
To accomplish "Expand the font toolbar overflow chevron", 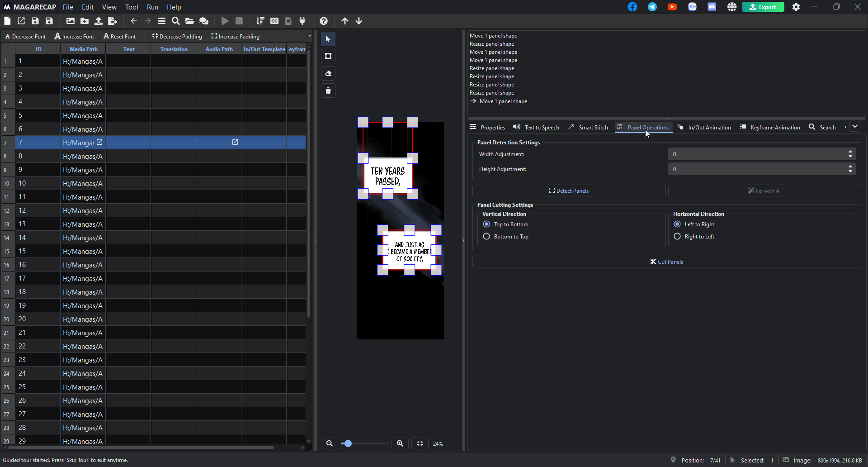I will 310,36.
